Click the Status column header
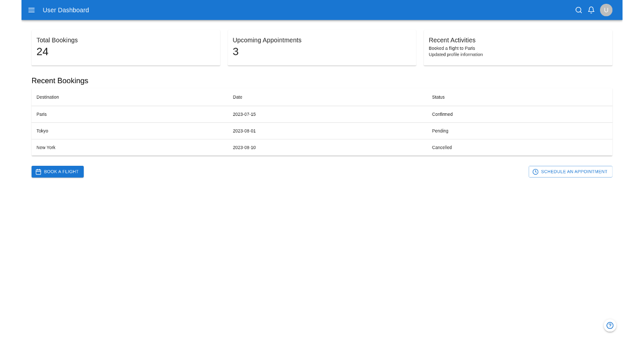644x338 pixels. click(x=438, y=97)
